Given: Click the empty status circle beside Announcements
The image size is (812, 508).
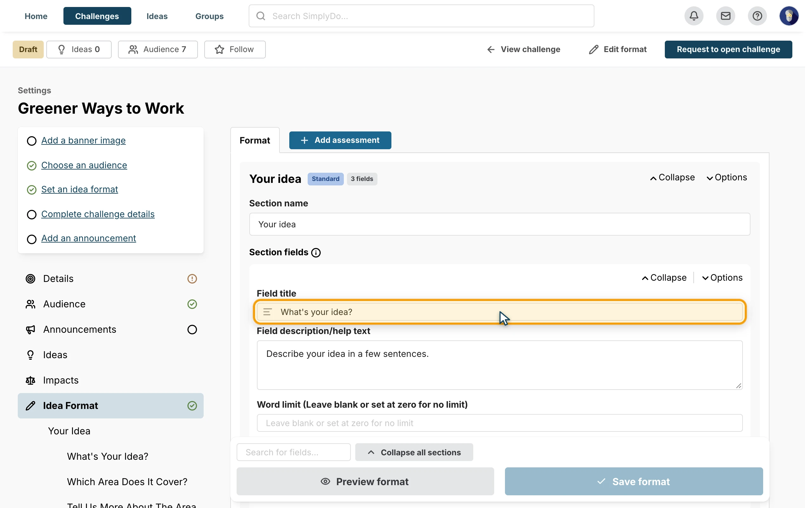Looking at the screenshot, I should tap(192, 330).
